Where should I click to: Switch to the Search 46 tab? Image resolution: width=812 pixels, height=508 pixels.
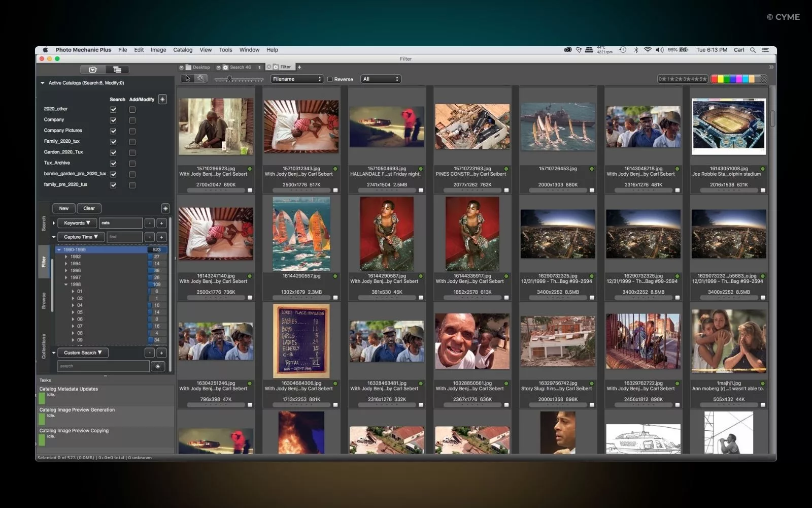240,67
